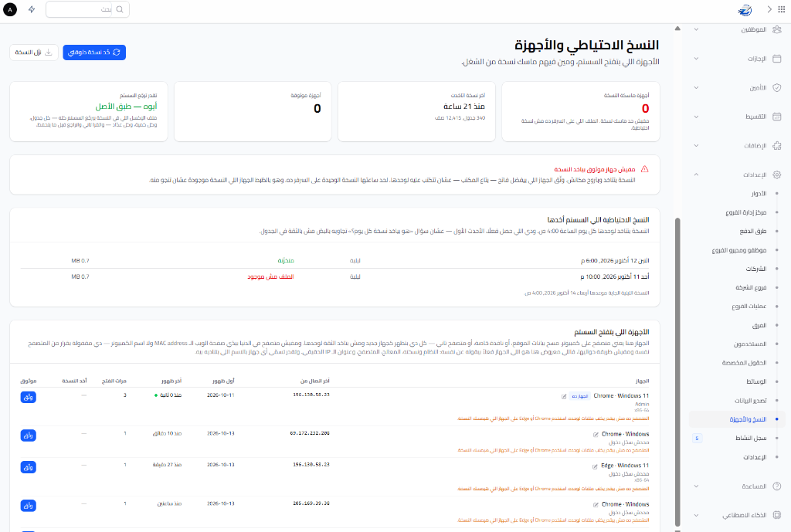Click the sidebar scrollbar down arrow
This screenshot has width=791, height=532.
(x=677, y=530)
